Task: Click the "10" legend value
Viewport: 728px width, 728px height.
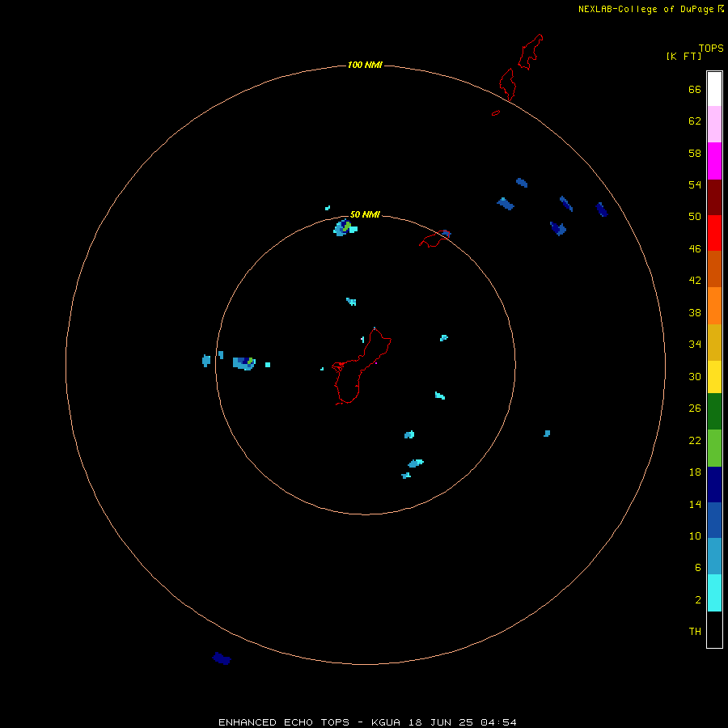Action: click(695, 536)
